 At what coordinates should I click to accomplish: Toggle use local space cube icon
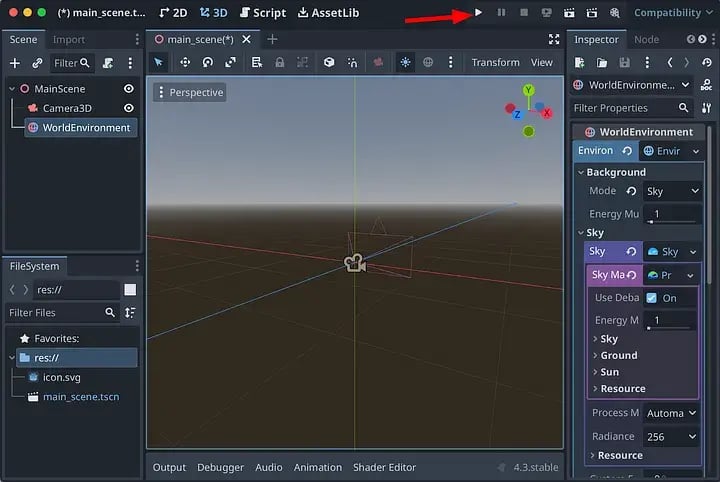tap(329, 62)
